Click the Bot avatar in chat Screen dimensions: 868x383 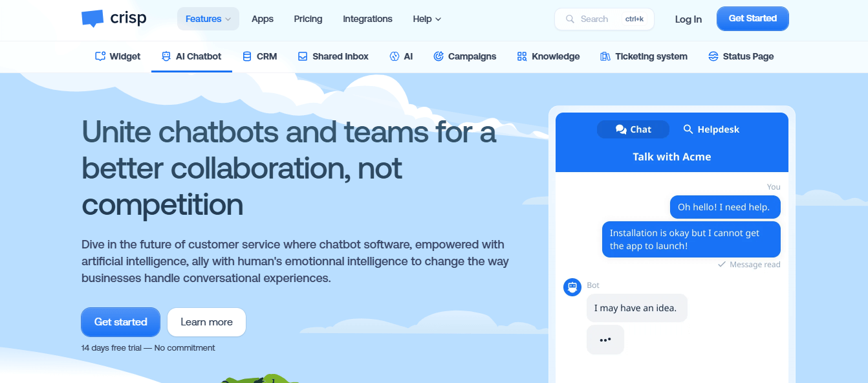572,287
